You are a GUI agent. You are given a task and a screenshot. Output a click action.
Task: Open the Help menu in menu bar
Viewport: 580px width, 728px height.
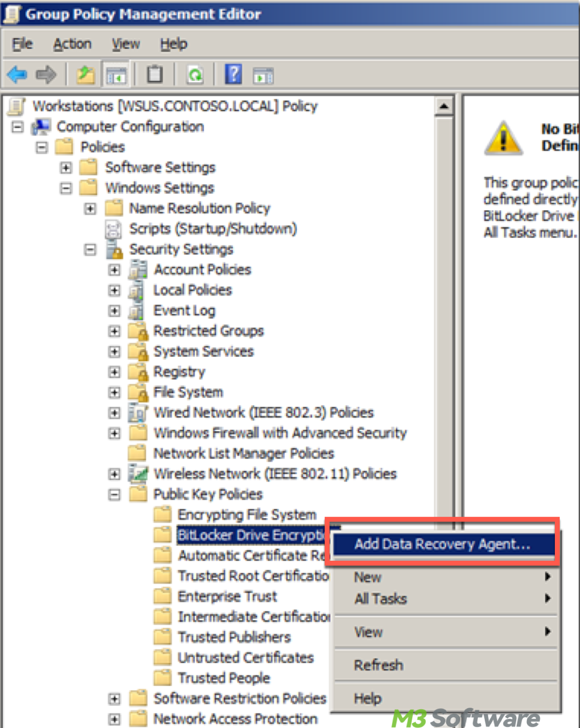174,44
